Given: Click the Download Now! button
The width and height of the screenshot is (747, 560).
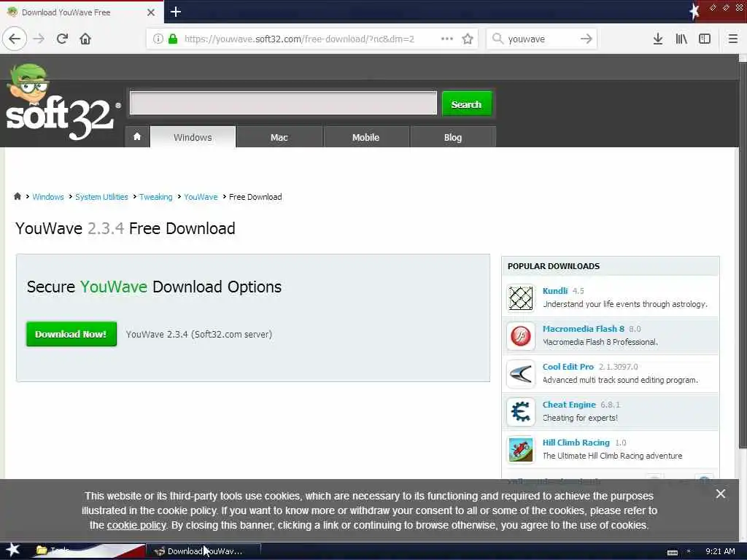Looking at the screenshot, I should point(71,334).
